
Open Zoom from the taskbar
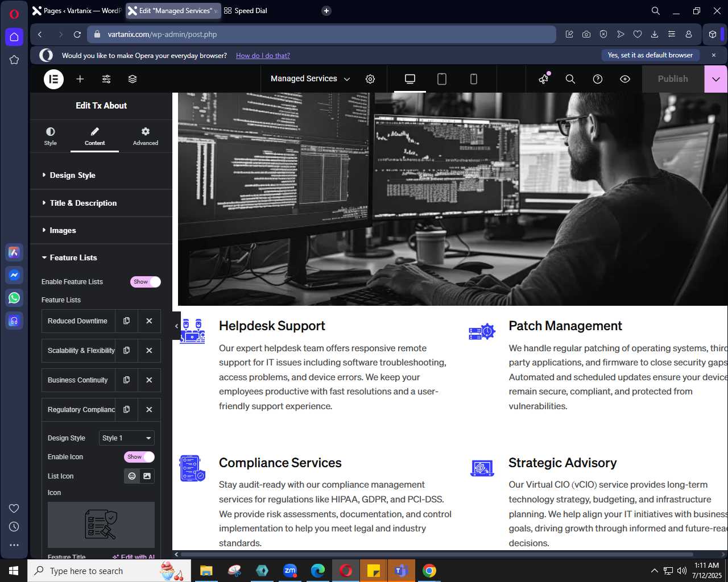(290, 571)
